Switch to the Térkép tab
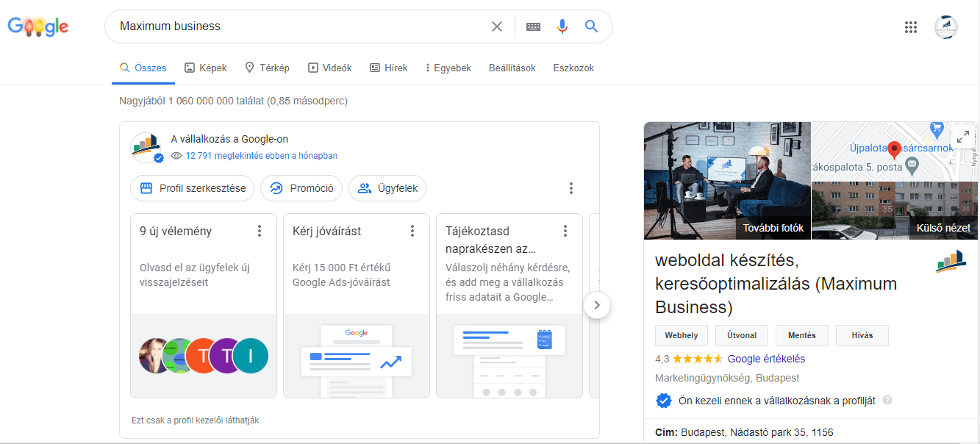Viewport: 980px width, 444px height. pyautogui.click(x=267, y=68)
